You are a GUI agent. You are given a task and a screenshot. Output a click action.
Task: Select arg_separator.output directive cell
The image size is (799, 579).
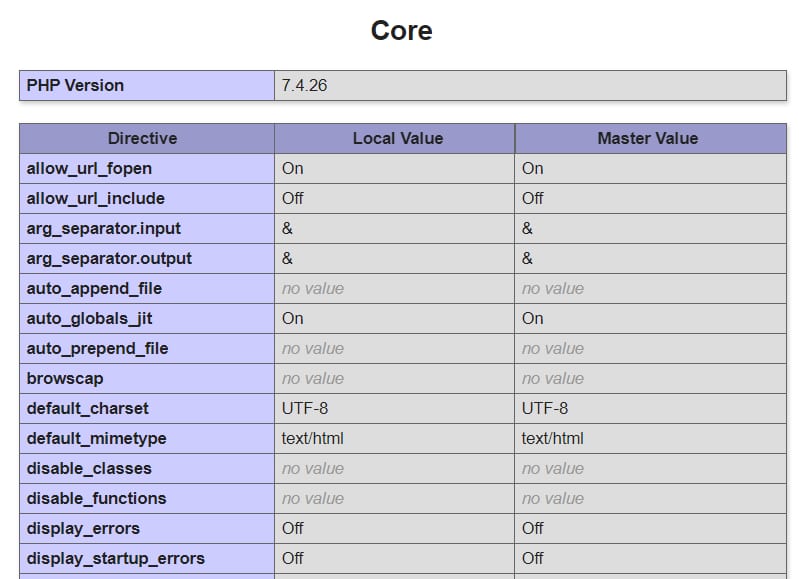[109, 258]
